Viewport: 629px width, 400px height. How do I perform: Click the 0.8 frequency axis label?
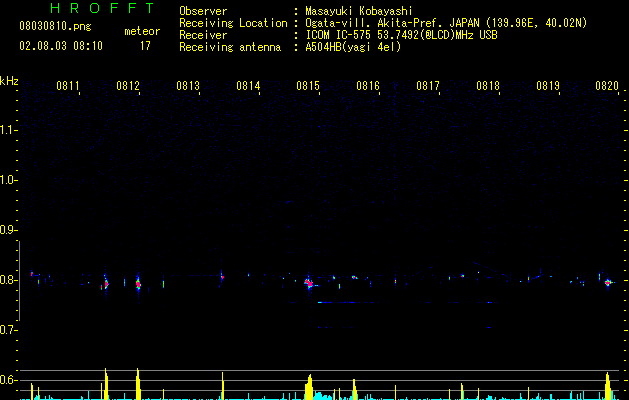click(8, 280)
